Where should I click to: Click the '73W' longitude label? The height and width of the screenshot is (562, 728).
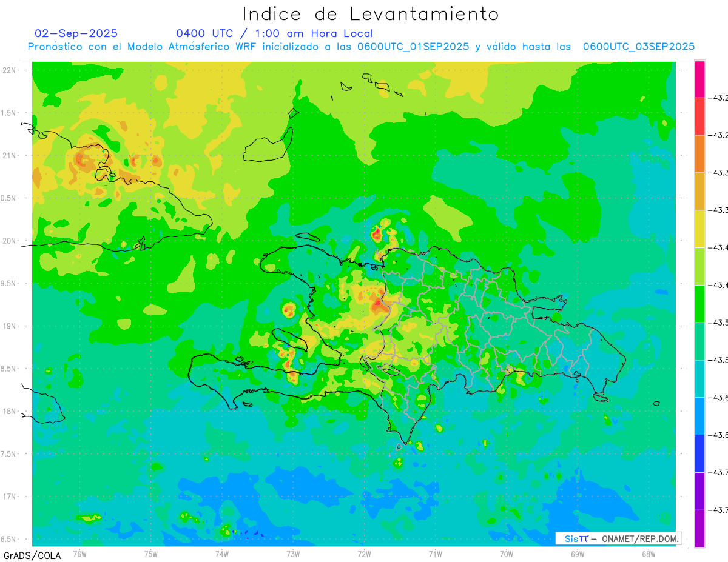293,554
